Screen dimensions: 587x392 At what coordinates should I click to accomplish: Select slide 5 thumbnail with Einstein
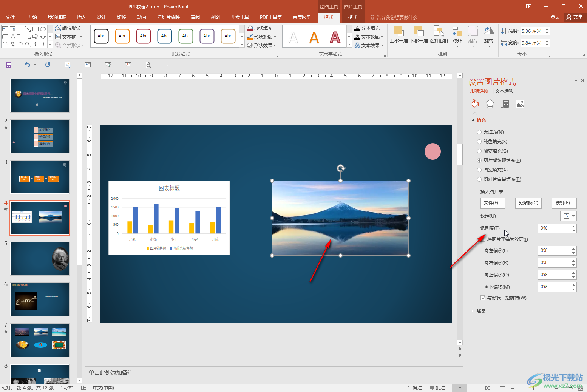click(x=40, y=259)
